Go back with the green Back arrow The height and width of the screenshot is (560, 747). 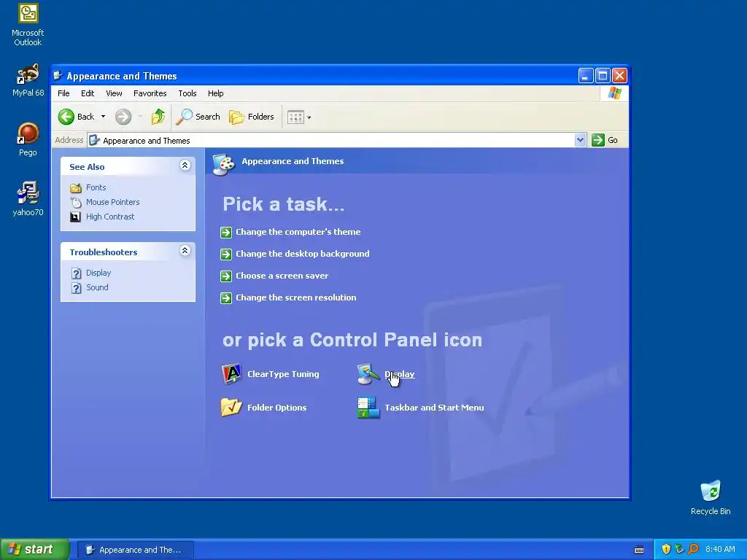pyautogui.click(x=66, y=117)
